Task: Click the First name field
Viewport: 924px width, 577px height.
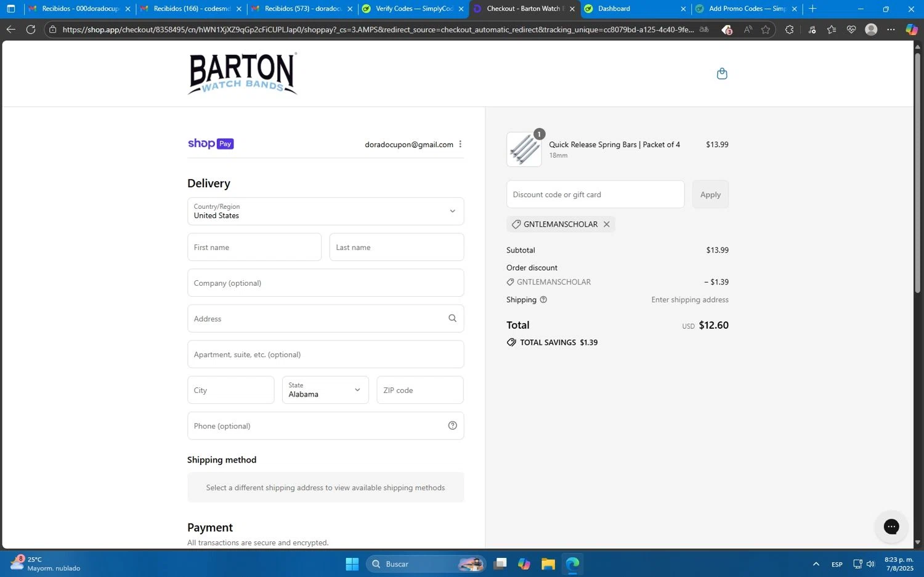Action: coord(254,247)
